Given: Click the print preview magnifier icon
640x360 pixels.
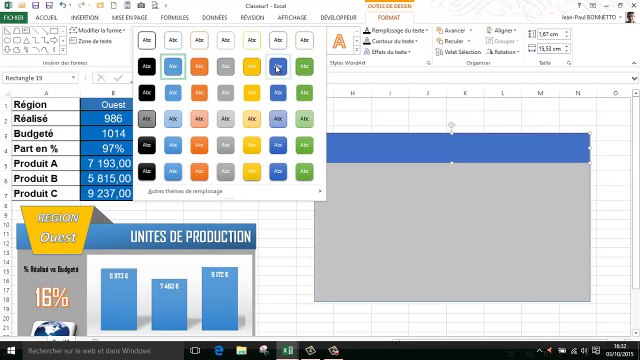Looking at the screenshot, I should [x=155, y=6].
